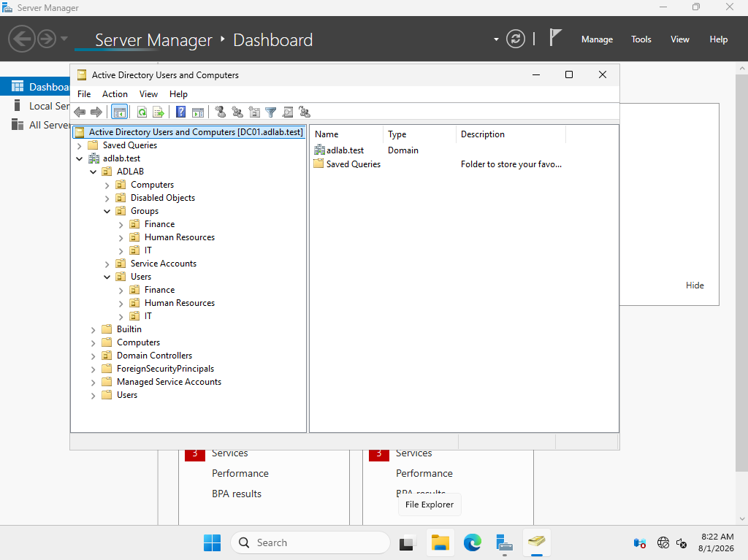Viewport: 748px width, 560px height.
Task: Click the Export List toolbar icon
Action: [x=159, y=112]
